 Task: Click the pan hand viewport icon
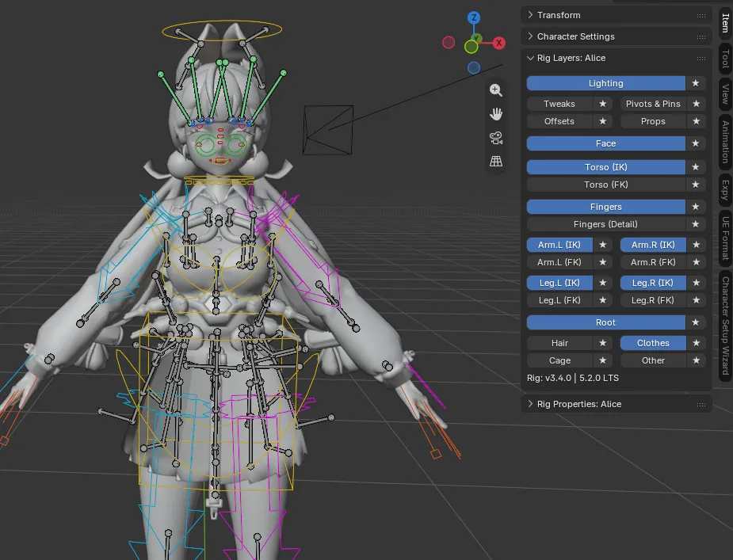click(496, 113)
